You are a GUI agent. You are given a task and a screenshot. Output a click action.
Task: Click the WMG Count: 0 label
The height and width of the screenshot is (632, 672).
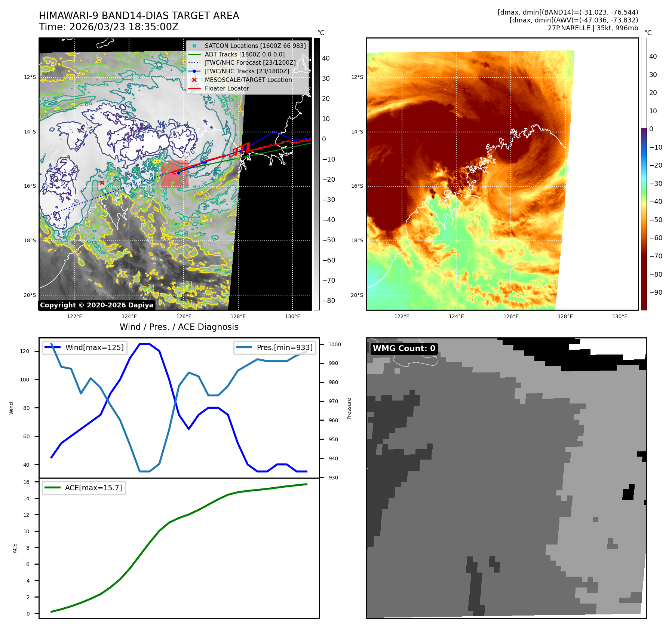pyautogui.click(x=404, y=349)
